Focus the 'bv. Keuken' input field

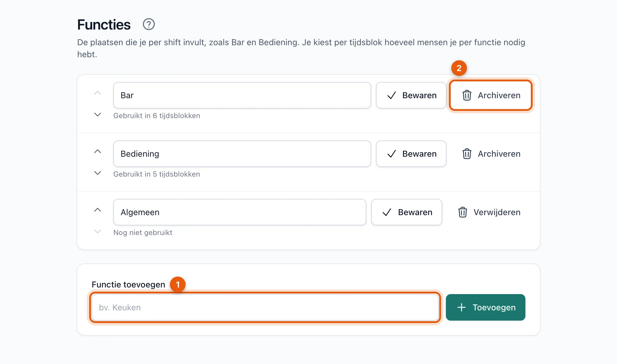tap(265, 307)
